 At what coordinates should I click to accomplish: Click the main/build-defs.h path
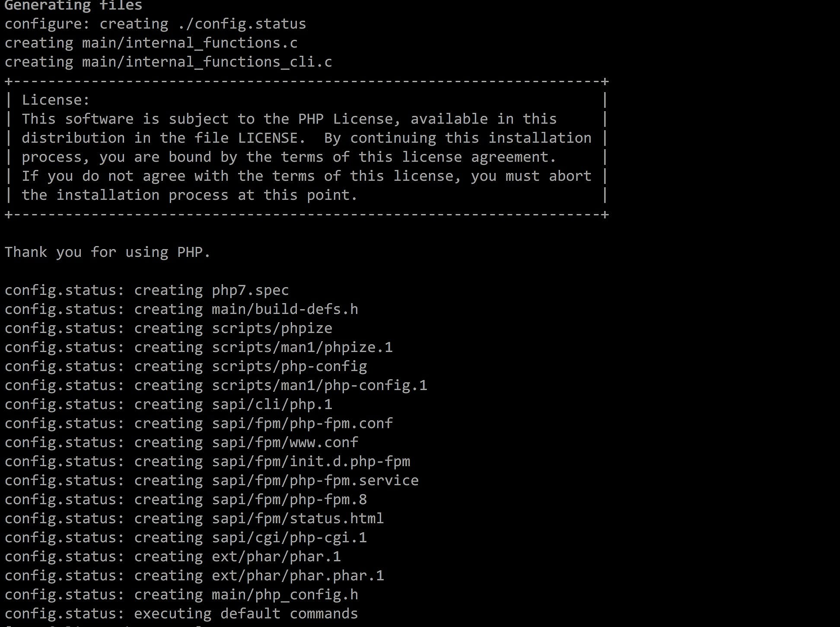point(285,309)
